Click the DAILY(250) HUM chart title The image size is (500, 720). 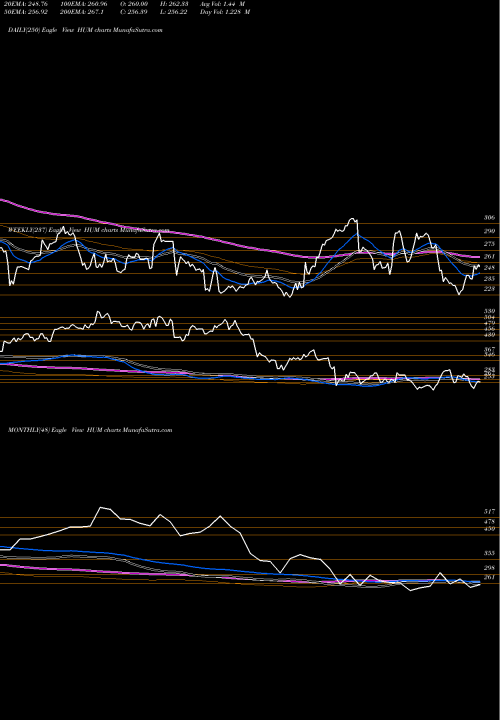tap(85, 30)
